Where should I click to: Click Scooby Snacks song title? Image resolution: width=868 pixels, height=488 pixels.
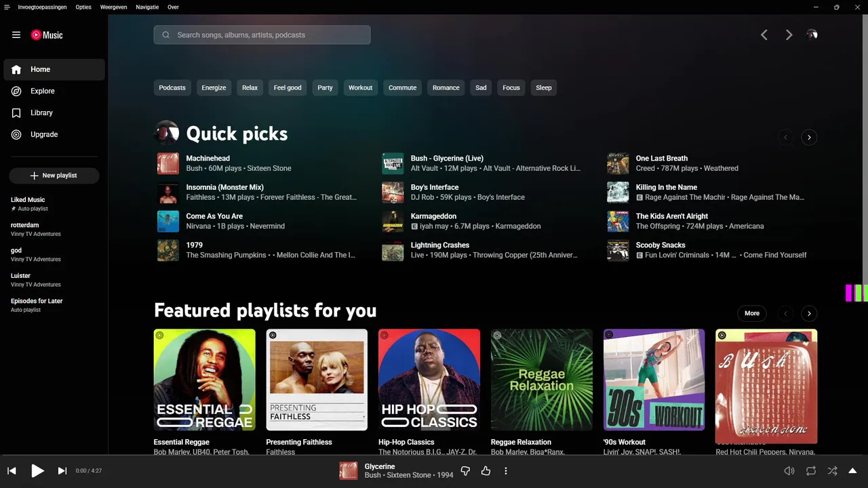click(x=660, y=245)
